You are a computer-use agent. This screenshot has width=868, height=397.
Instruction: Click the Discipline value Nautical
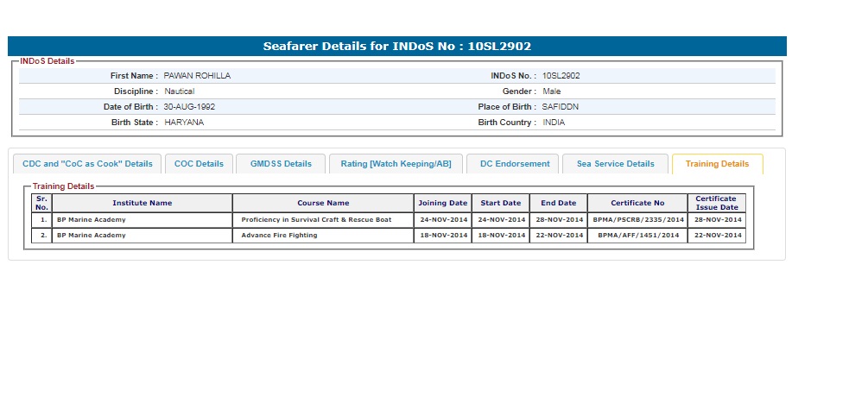[x=180, y=91]
